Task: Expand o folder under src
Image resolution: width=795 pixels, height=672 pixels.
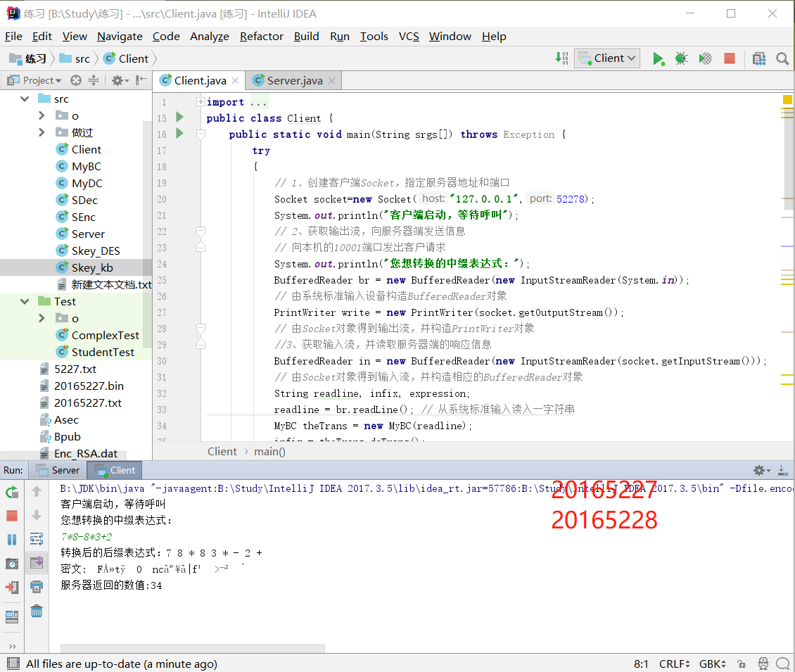Action: point(42,115)
